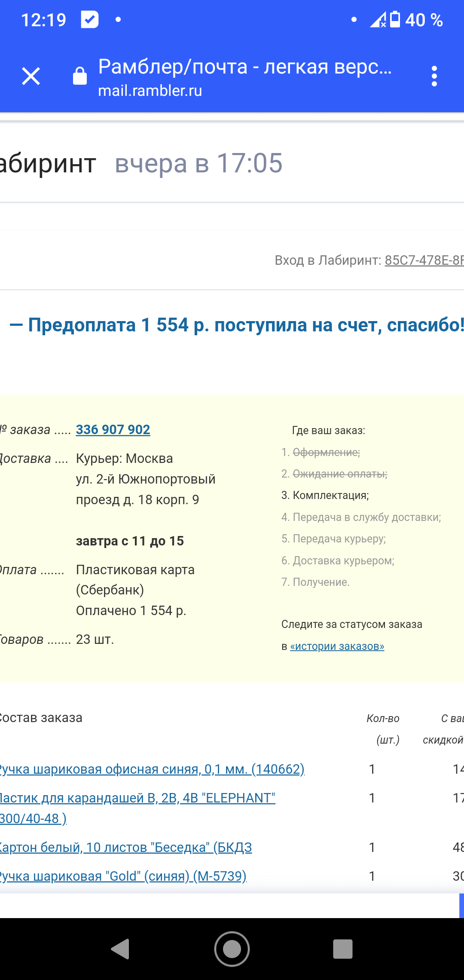Close the browser tab with X icon
Screen dimensions: 464x980
(31, 77)
